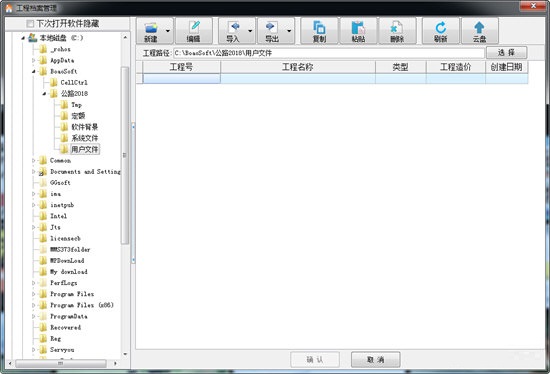Toggle the 下次打开软件隐藏 checkbox
Screen dimensions: 550x374
point(30,24)
